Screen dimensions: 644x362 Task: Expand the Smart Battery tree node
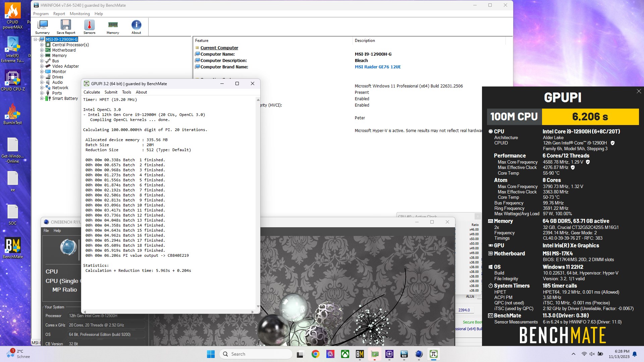(42, 98)
